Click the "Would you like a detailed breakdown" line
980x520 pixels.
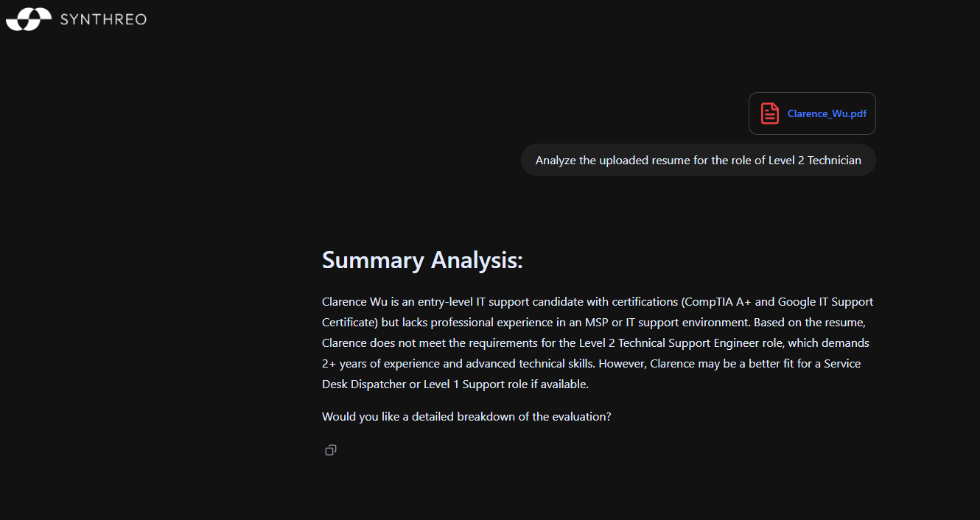[x=466, y=416]
